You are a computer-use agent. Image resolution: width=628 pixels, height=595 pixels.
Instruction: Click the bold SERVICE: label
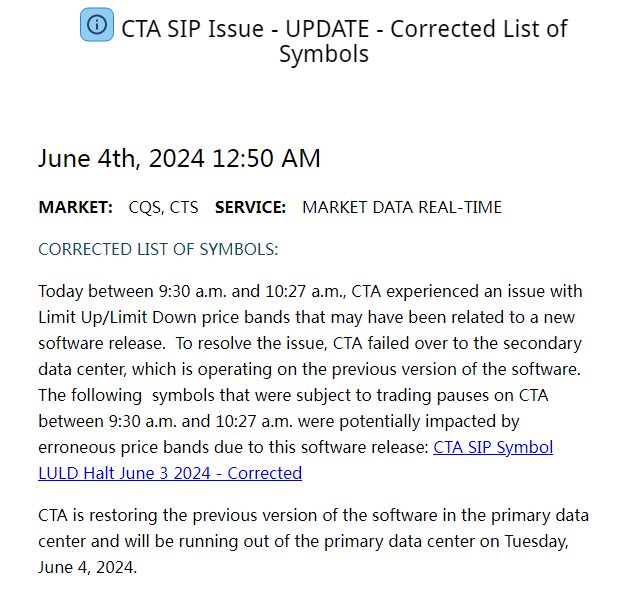coord(251,208)
